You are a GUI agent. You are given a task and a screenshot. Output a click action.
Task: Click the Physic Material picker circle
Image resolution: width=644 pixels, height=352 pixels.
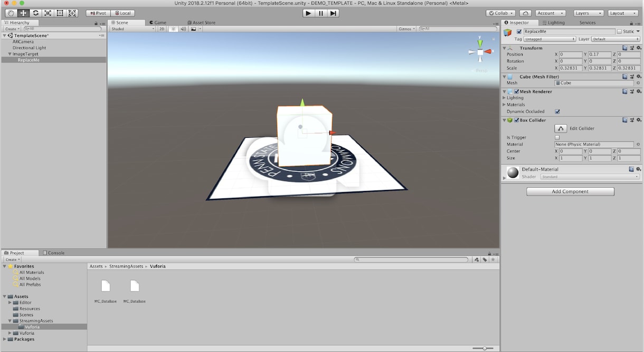pos(638,144)
